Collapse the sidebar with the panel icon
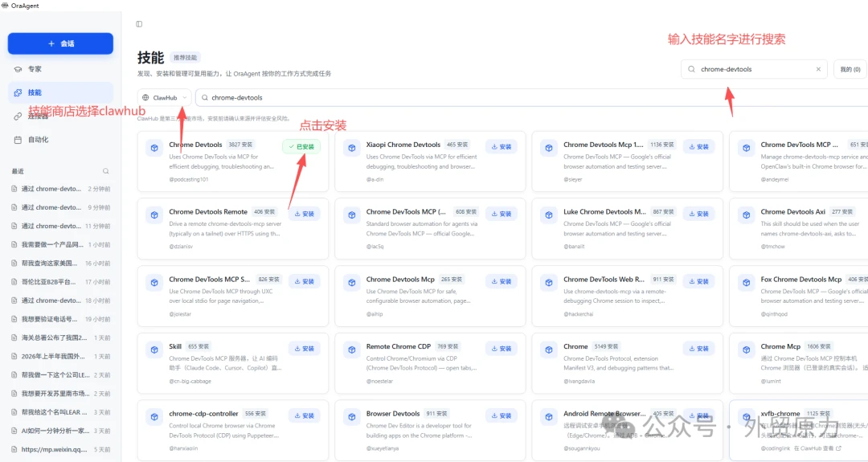This screenshot has width=868, height=462. pos(139,24)
